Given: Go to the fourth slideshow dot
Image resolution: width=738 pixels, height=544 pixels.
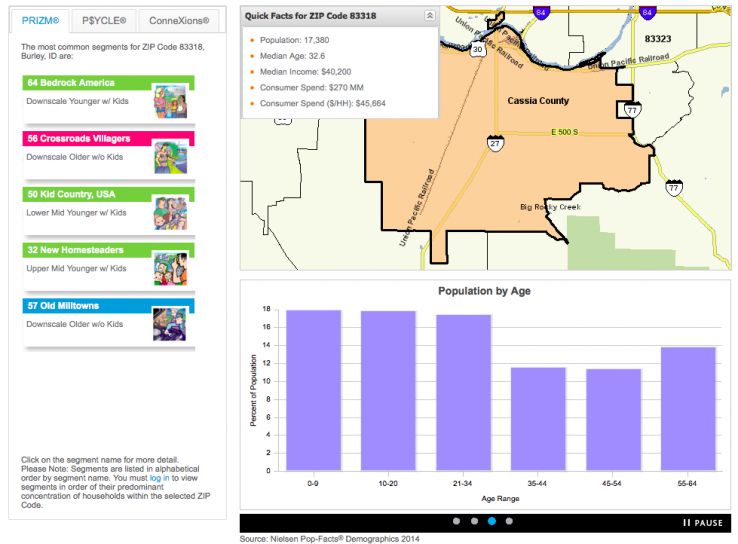Looking at the screenshot, I should 509,521.
